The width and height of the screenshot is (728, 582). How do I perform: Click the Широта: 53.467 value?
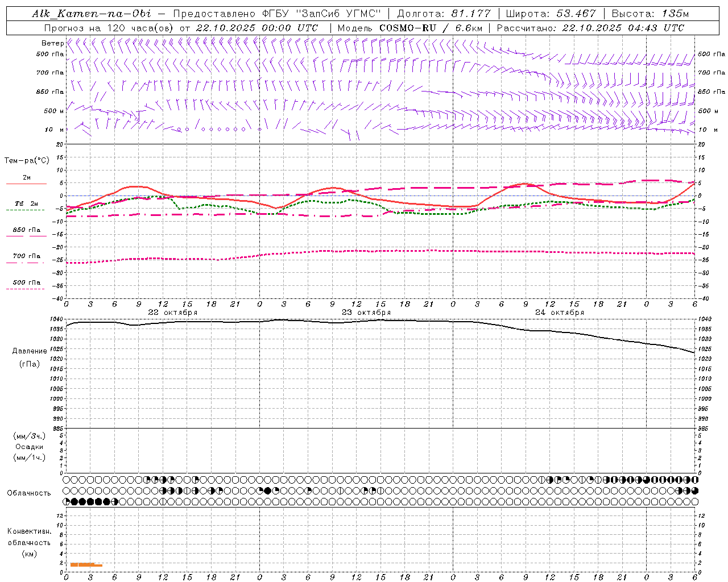point(551,14)
